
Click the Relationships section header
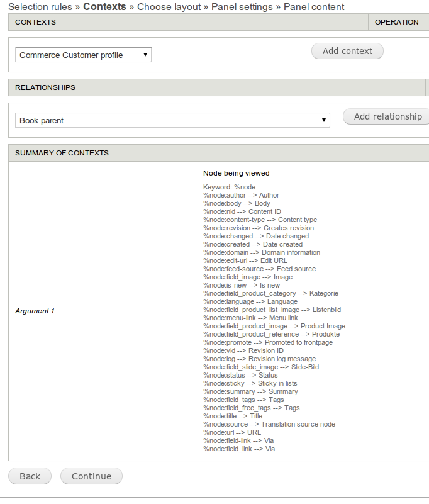[x=45, y=87]
